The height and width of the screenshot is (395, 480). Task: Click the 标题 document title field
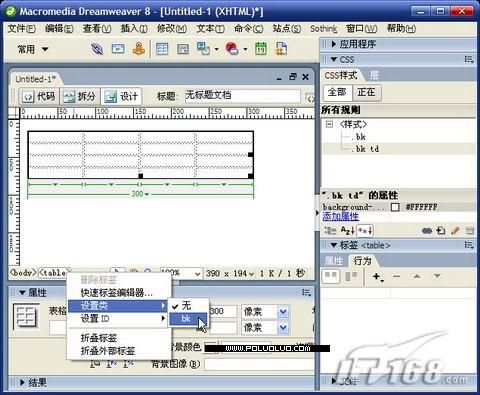pyautogui.click(x=242, y=96)
